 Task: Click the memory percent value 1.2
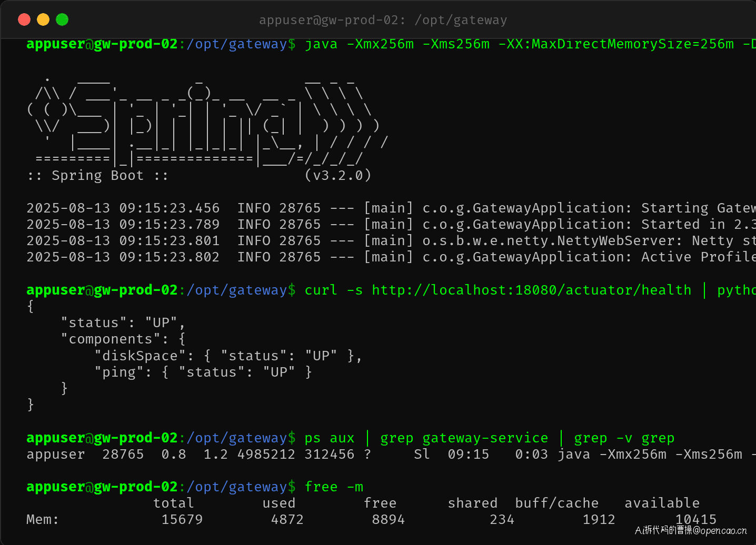tap(216, 454)
